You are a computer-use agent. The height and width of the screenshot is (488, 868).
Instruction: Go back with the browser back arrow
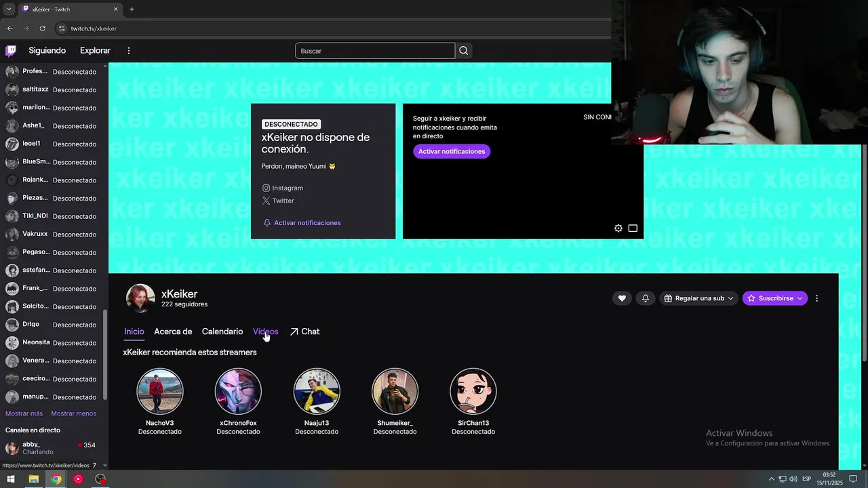coord(9,28)
